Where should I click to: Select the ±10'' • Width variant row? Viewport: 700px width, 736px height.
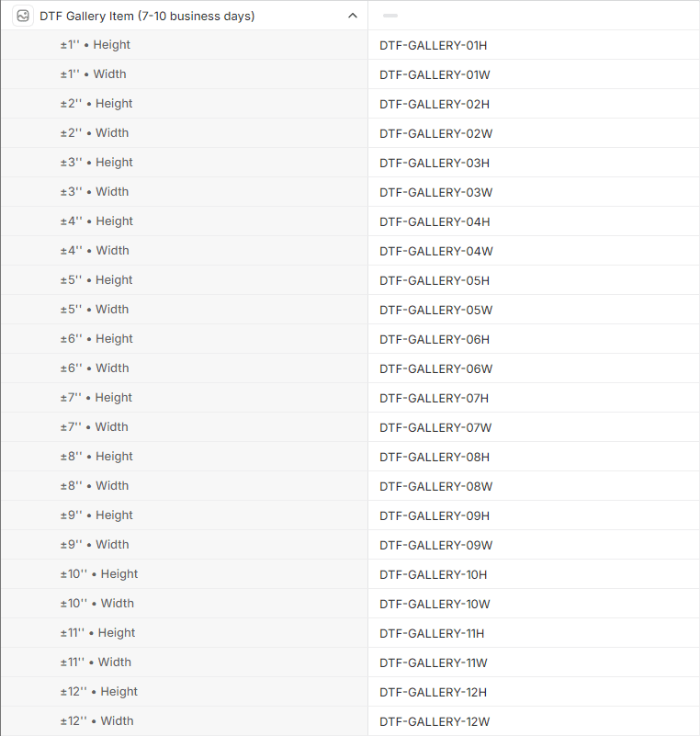(97, 604)
